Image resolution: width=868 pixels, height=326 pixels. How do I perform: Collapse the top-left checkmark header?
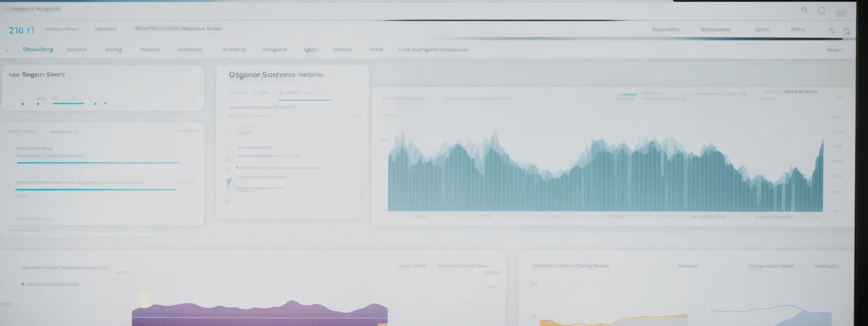click(x=5, y=9)
